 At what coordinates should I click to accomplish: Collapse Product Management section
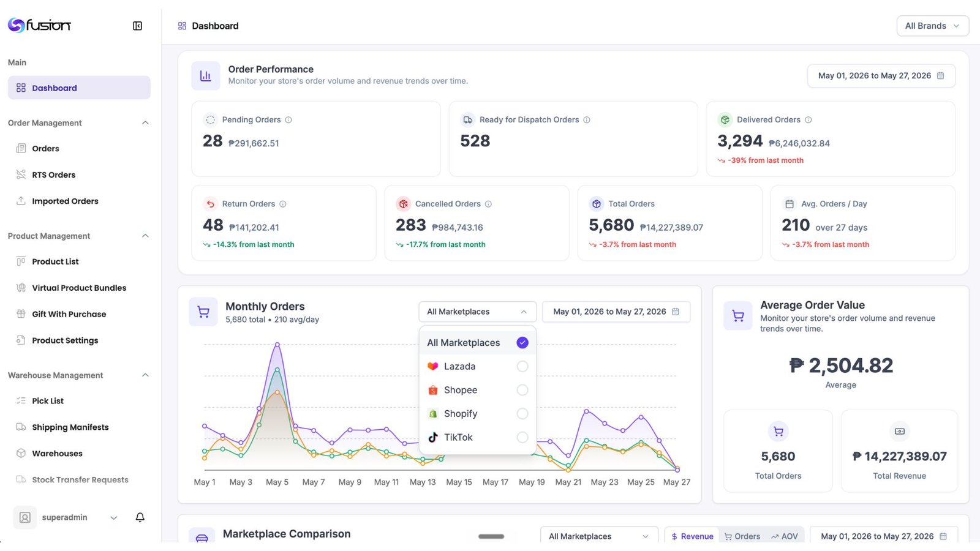click(x=145, y=236)
